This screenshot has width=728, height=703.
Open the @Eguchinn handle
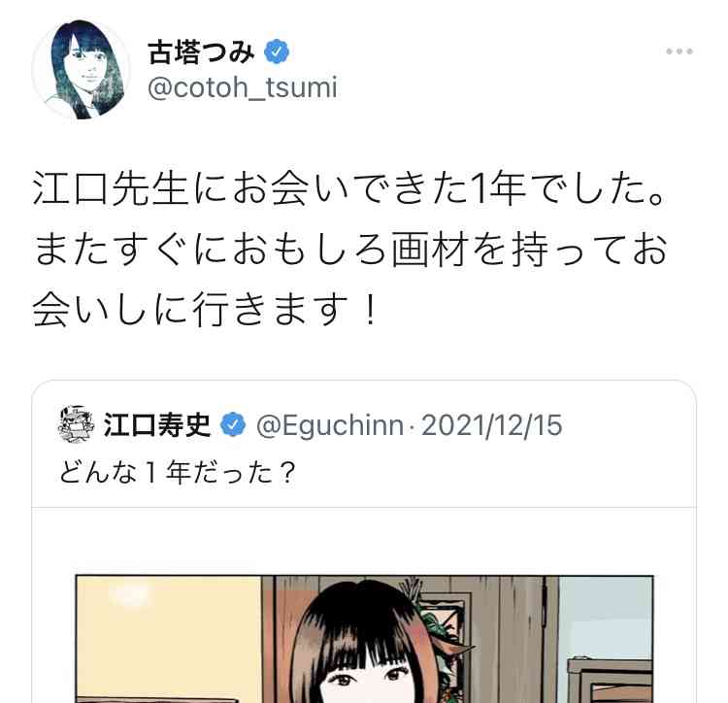330,425
